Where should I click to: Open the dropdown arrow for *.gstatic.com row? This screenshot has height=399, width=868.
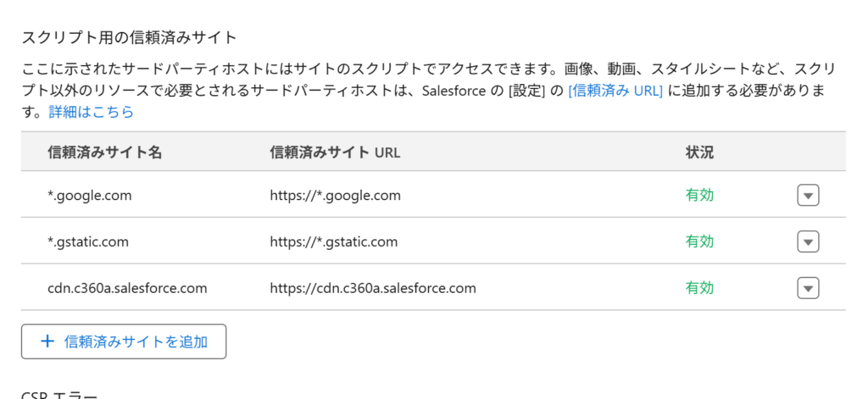(808, 241)
